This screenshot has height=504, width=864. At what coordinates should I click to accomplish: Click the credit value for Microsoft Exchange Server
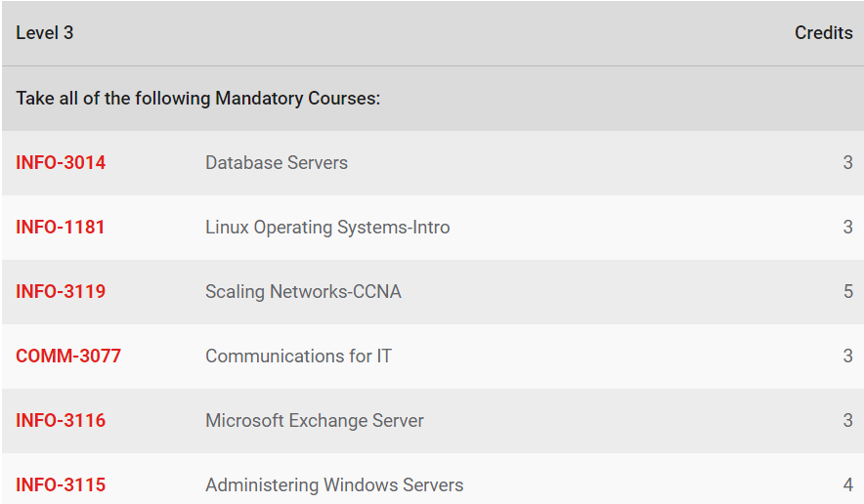(848, 420)
